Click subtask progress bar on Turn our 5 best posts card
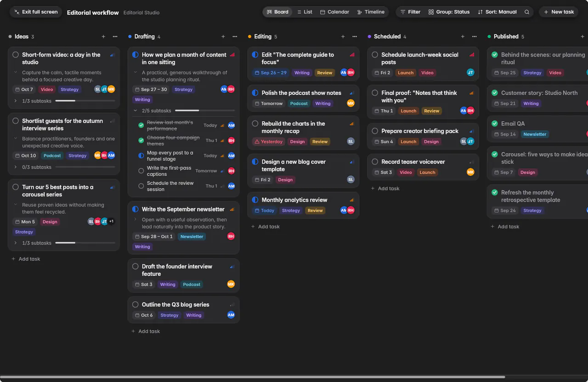The image size is (588, 382). (x=85, y=243)
